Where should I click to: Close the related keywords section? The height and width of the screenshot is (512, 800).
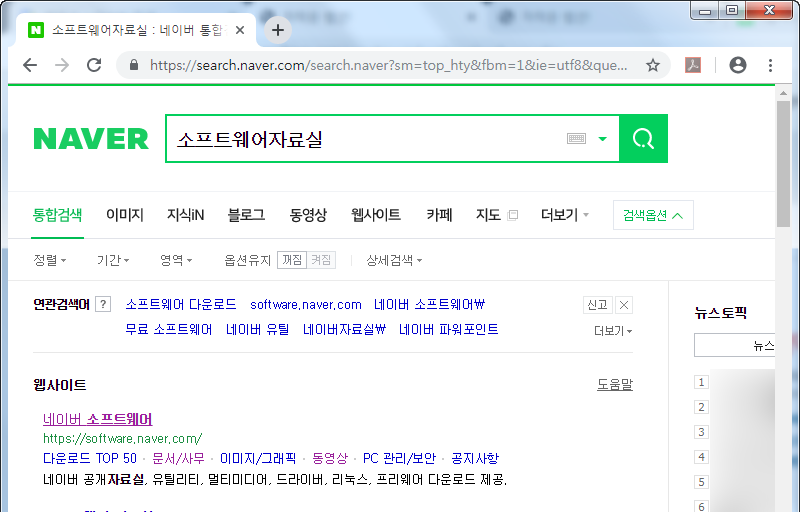[623, 305]
